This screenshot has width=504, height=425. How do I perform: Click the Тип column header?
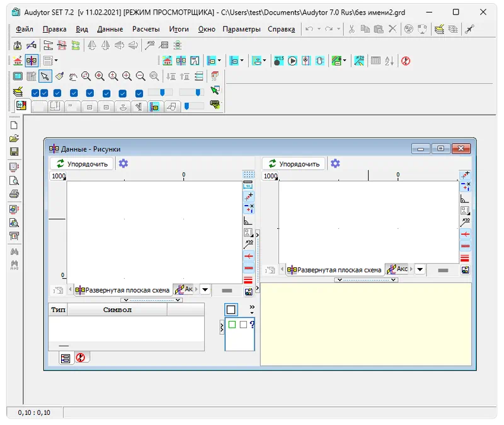[x=58, y=310]
